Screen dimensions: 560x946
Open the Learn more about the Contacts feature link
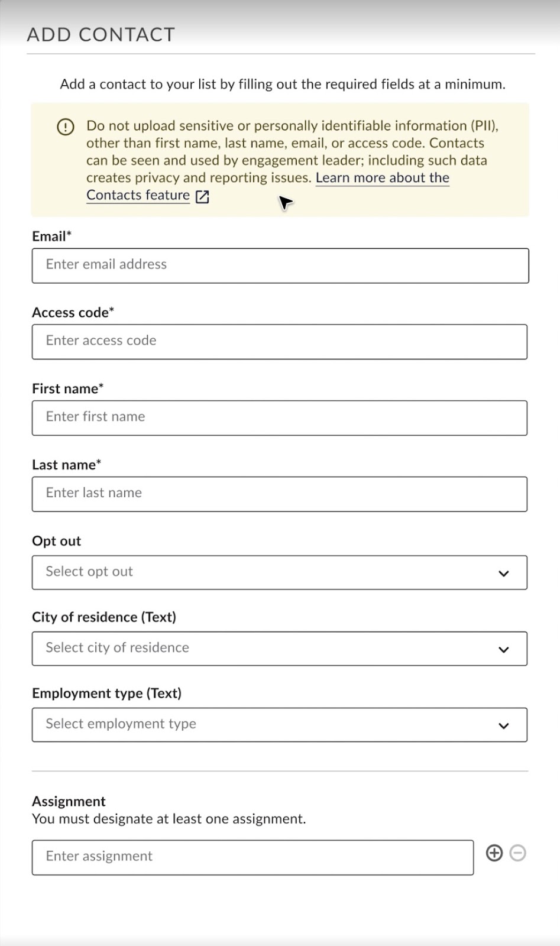click(x=382, y=178)
